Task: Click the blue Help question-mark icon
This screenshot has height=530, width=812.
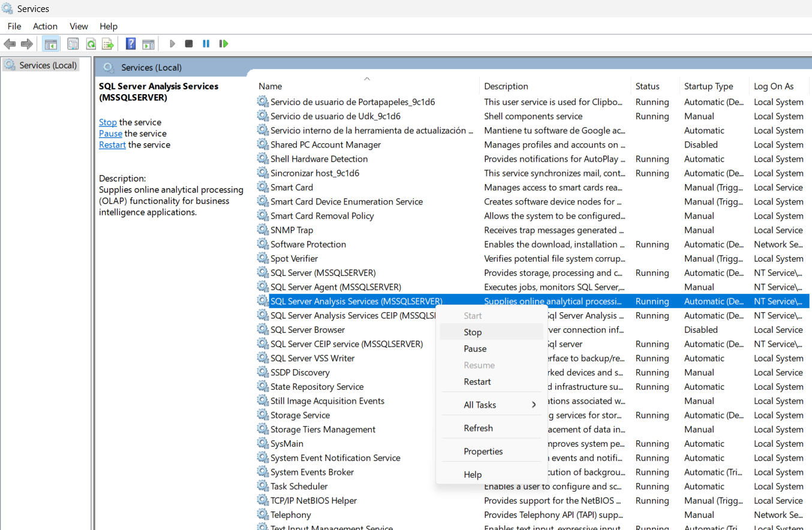Action: point(131,44)
